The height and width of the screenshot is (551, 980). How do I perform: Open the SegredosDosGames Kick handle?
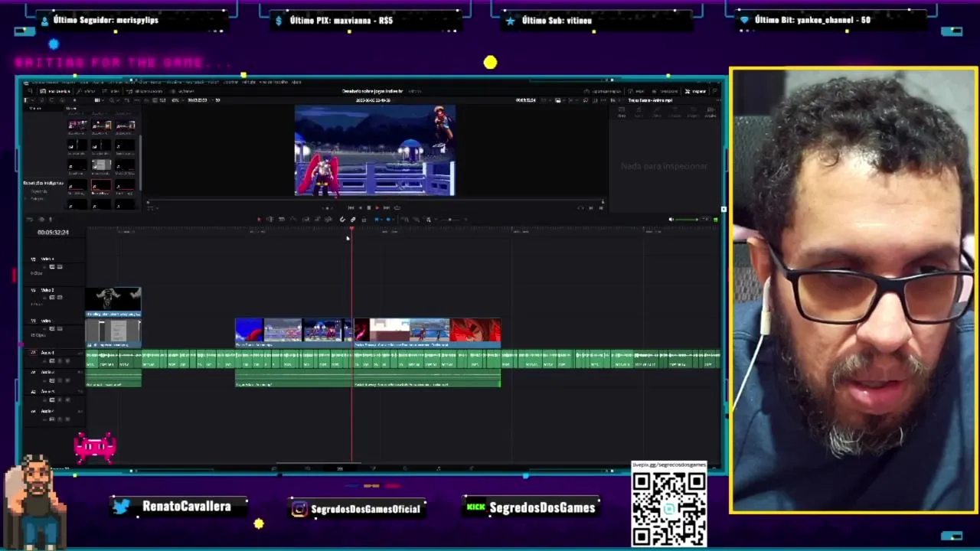point(542,507)
